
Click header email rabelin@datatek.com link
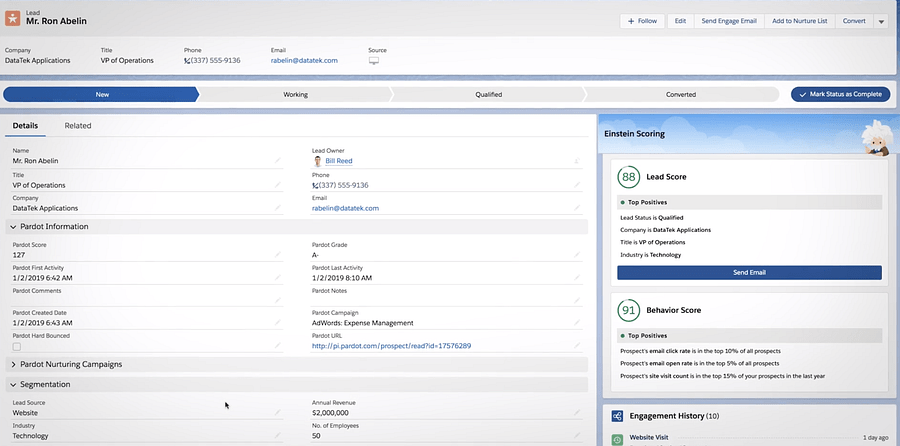(304, 60)
